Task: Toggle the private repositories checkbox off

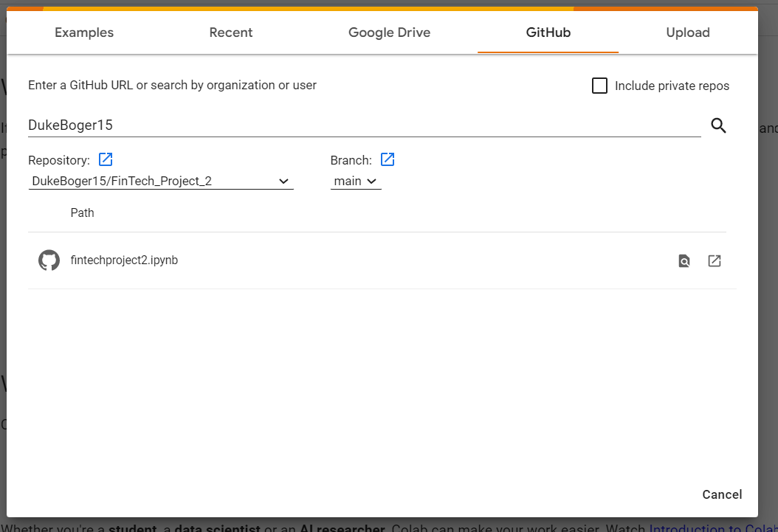Action: pyautogui.click(x=599, y=85)
